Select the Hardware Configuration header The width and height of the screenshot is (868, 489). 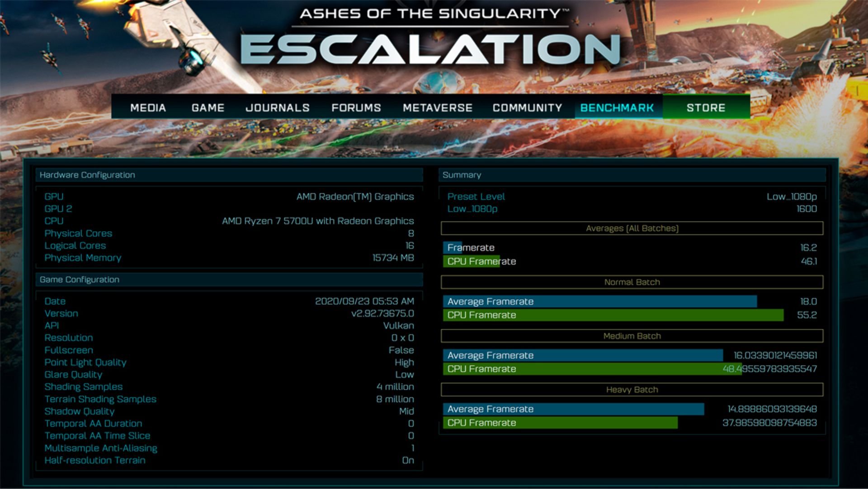[229, 175]
